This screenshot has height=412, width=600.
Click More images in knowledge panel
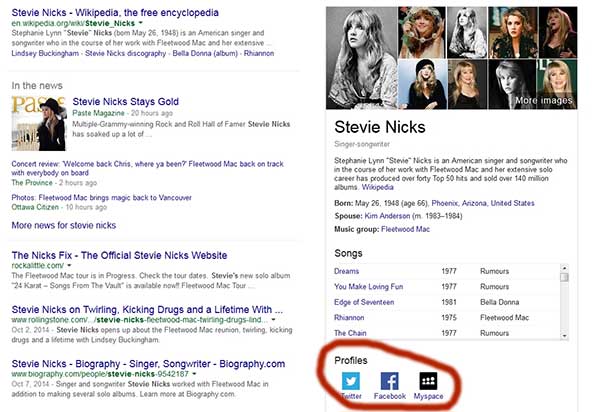point(543,101)
